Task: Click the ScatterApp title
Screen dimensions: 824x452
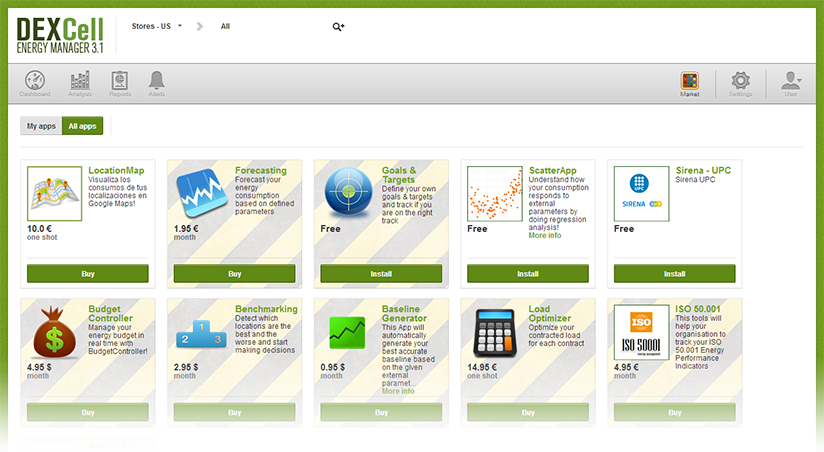Action: 552,170
